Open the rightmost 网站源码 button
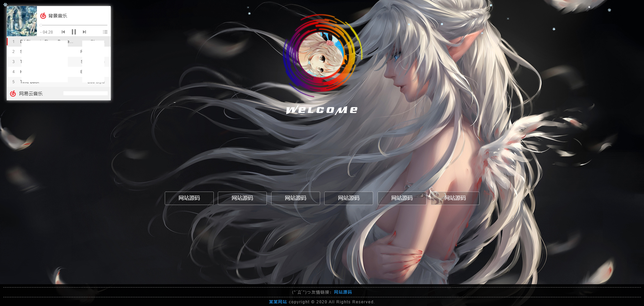The image size is (644, 306). tap(455, 198)
